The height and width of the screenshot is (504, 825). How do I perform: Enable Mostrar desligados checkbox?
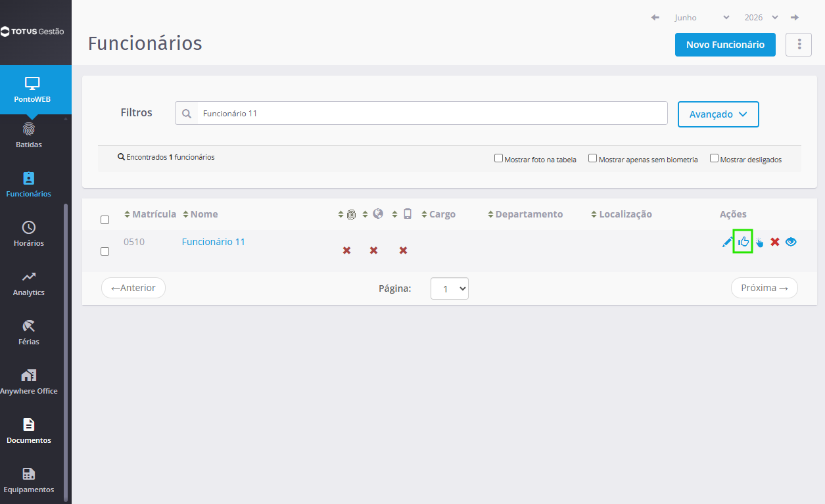point(714,158)
